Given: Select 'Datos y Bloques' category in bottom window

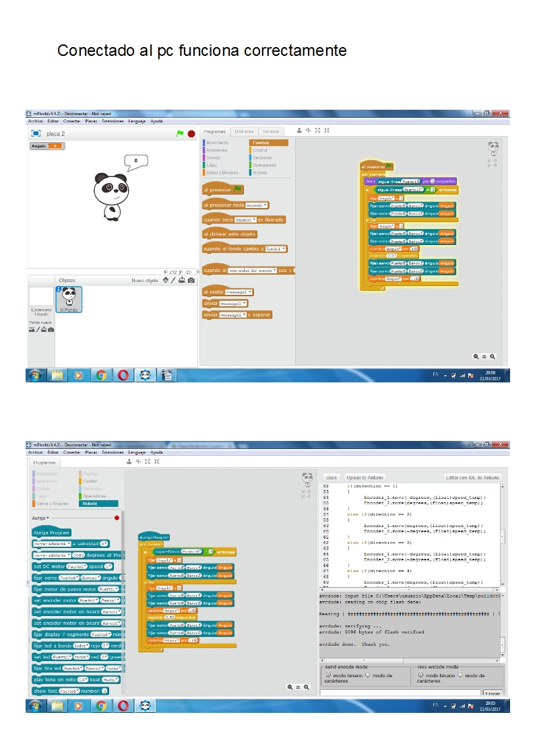Looking at the screenshot, I should point(52,504).
